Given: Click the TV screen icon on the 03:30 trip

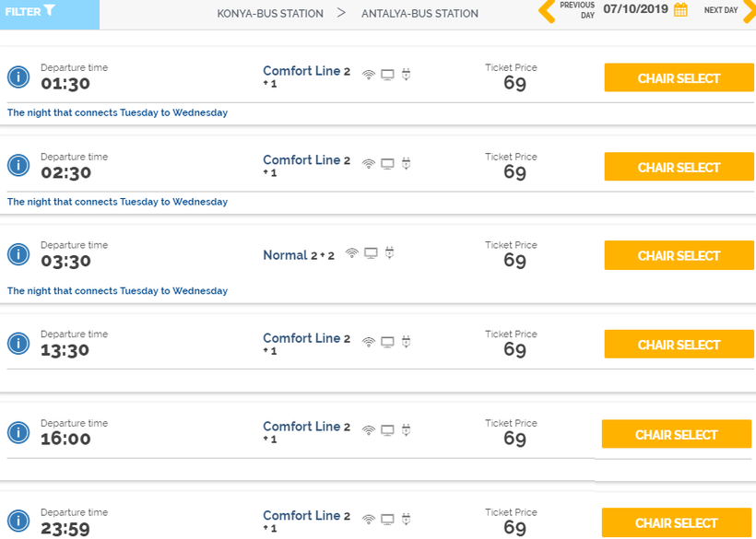Looking at the screenshot, I should coord(371,252).
